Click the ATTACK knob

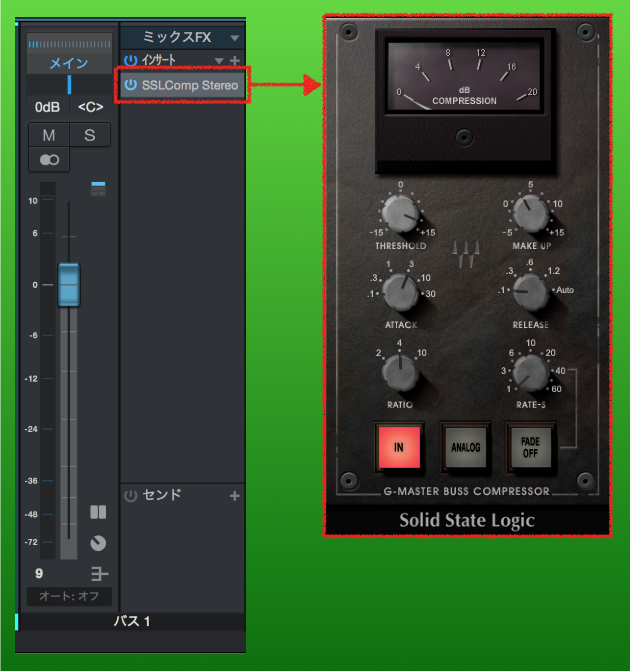tap(400, 292)
